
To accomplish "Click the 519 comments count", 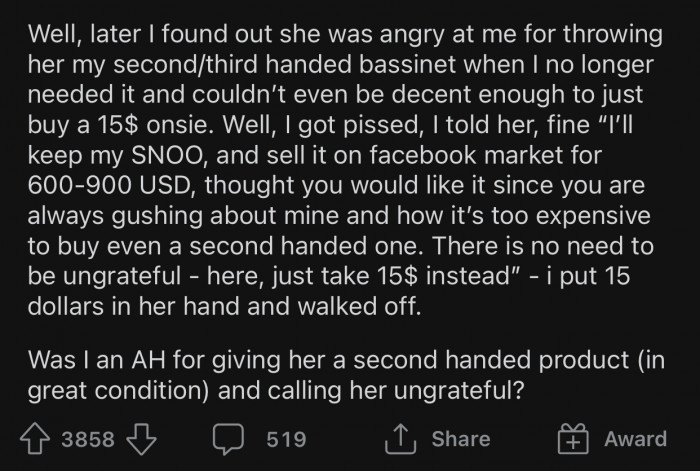I will pos(285,439).
